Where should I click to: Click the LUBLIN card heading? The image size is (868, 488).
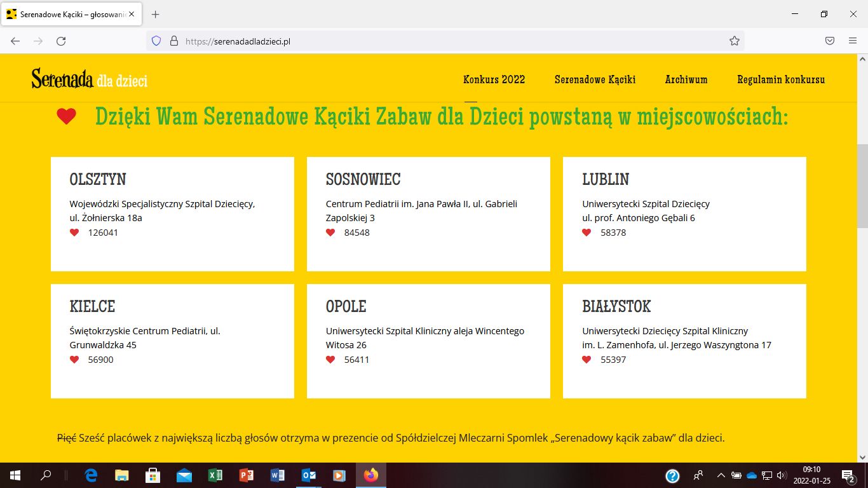tap(606, 179)
